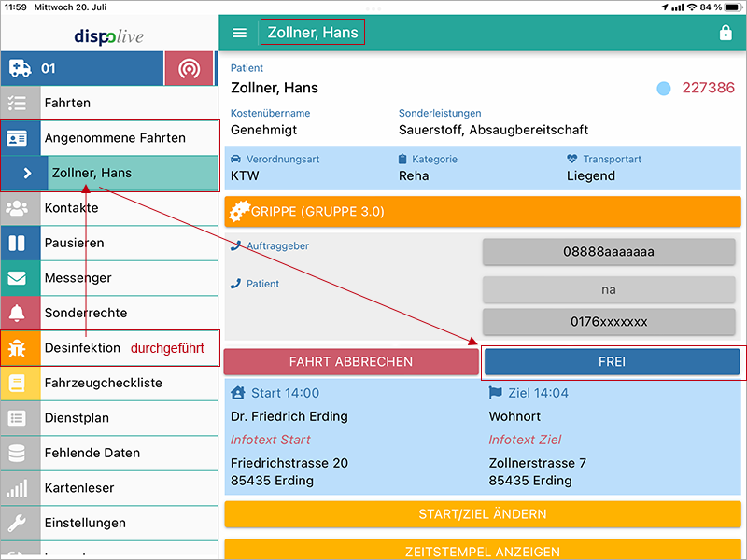Image resolution: width=747 pixels, height=560 pixels.
Task: Tap the Sonderrechte bell icon
Action: click(17, 313)
